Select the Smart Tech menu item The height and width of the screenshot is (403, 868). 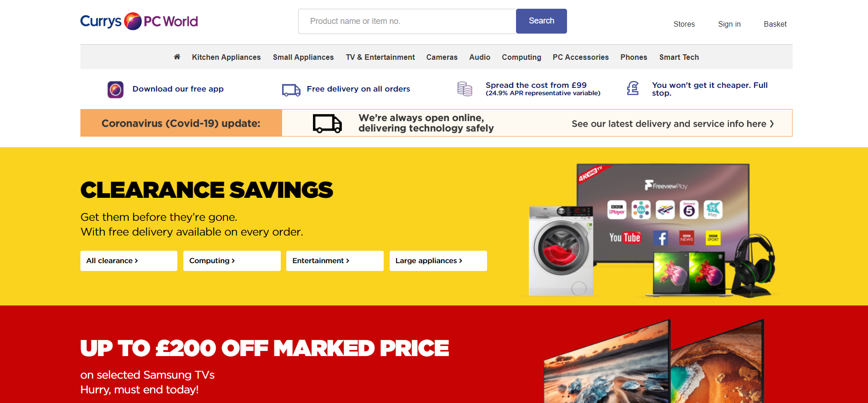(x=679, y=57)
